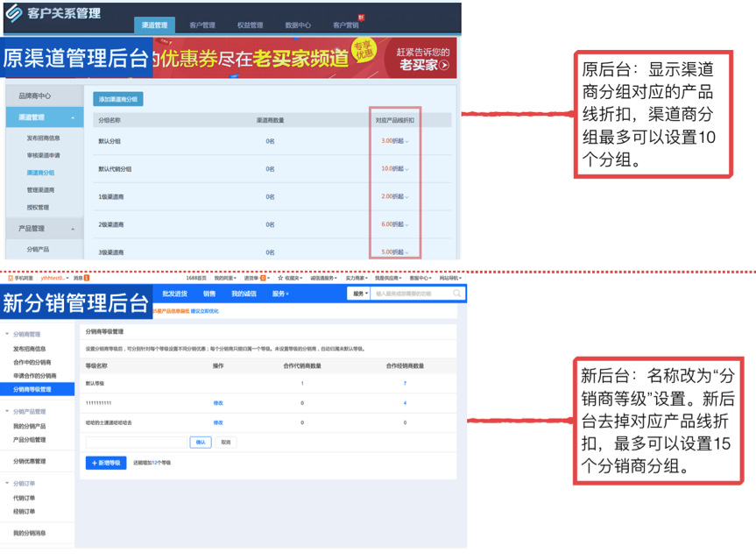
Task: Click the 新增等级 button
Action: (105, 462)
